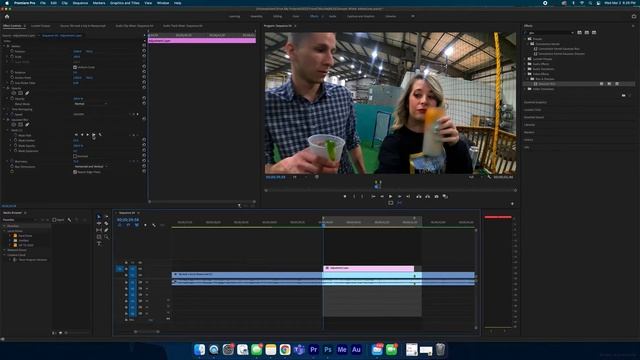
Task: Click timeline playhead timecode 00:00:29:04
Action: (x=128, y=220)
